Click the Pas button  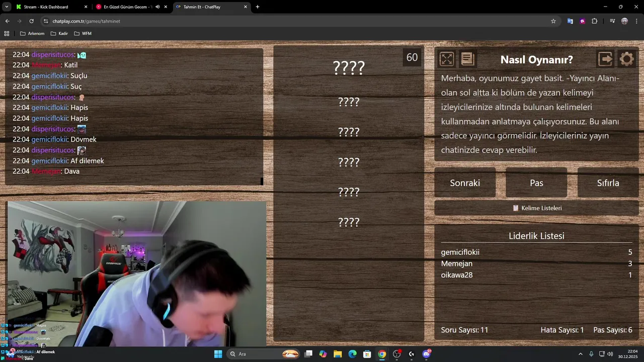click(x=536, y=183)
